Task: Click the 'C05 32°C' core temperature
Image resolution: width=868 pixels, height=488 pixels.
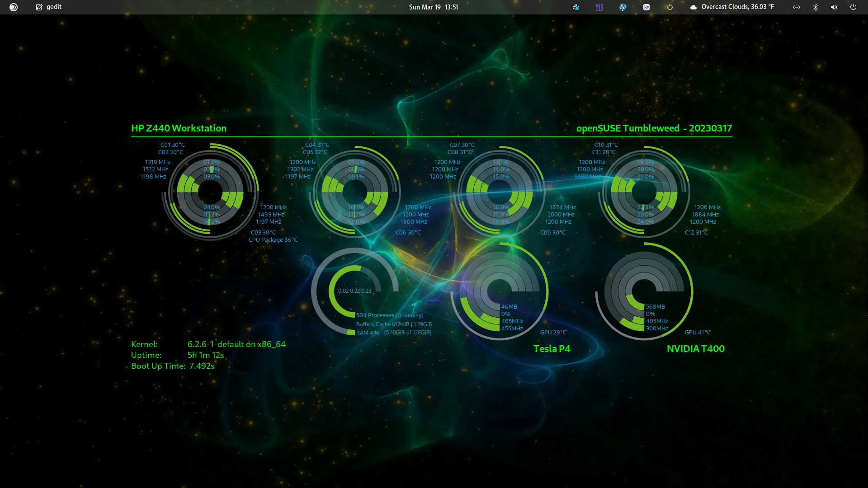Action: click(315, 152)
